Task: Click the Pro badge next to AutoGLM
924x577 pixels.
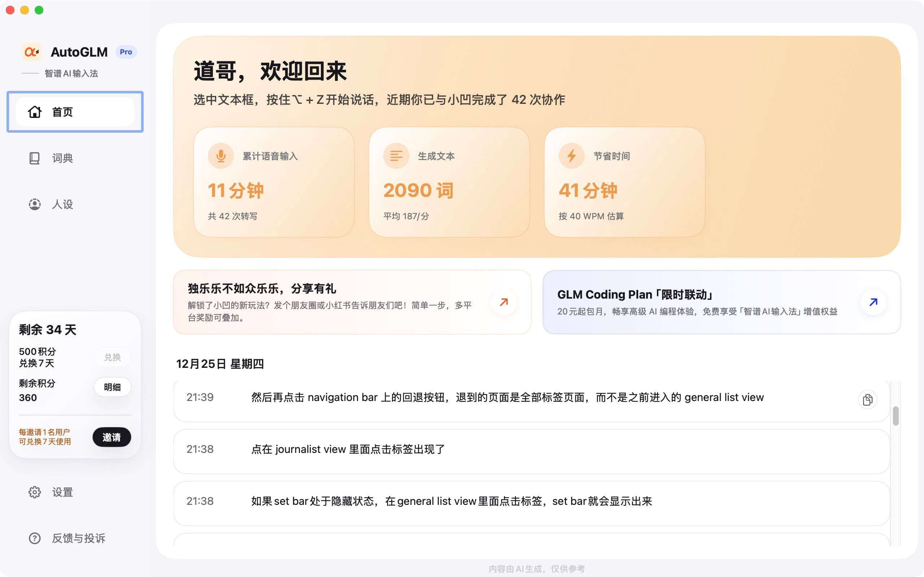Action: (126, 52)
